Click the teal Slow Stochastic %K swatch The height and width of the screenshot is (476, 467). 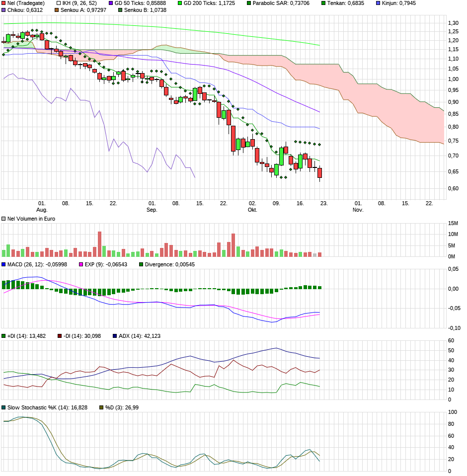click(3, 408)
